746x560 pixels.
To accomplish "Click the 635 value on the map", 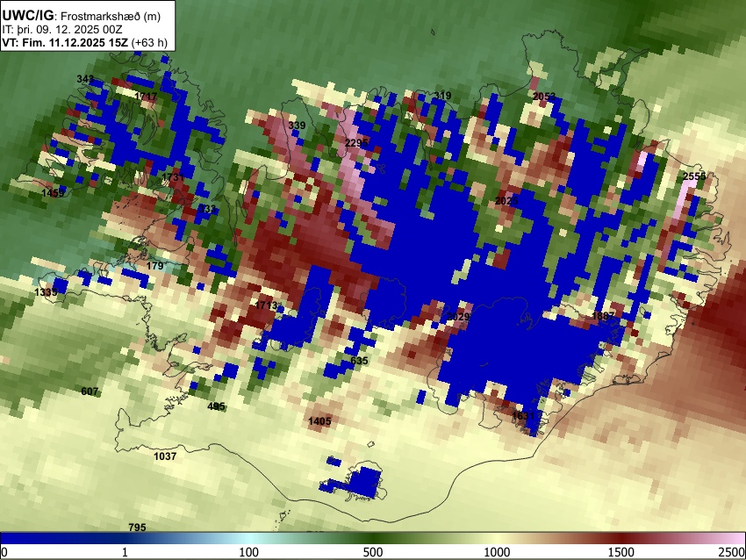I will 359,361.
